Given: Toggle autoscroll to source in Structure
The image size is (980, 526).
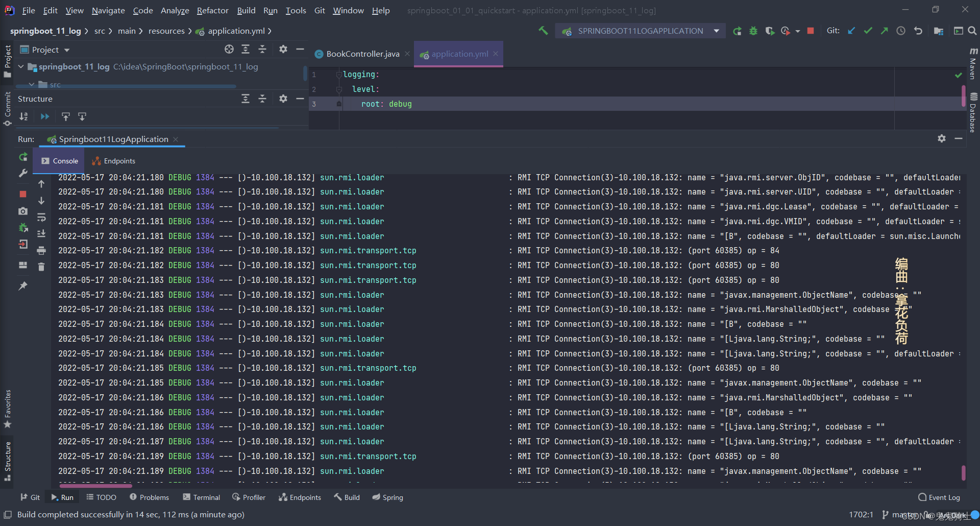Looking at the screenshot, I should (66, 116).
